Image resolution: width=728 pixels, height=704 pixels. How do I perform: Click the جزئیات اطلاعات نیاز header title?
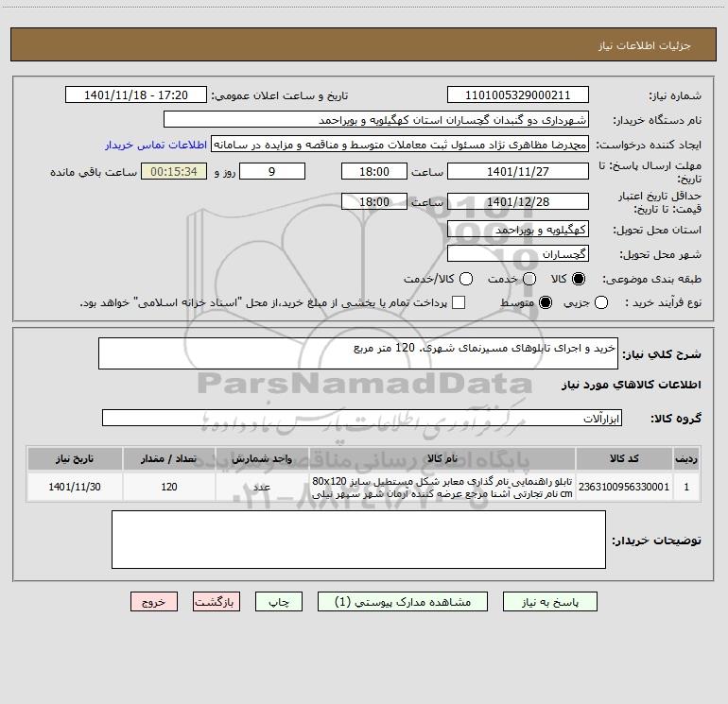pyautogui.click(x=645, y=45)
